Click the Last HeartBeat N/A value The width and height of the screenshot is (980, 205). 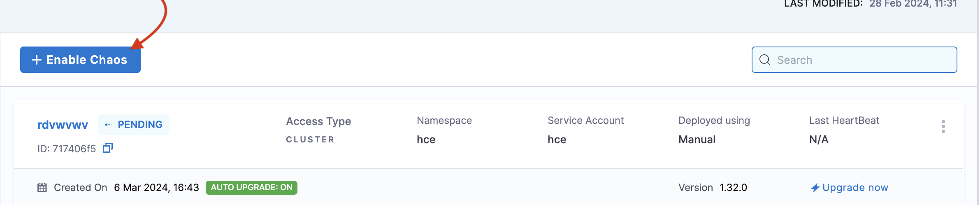(x=819, y=140)
